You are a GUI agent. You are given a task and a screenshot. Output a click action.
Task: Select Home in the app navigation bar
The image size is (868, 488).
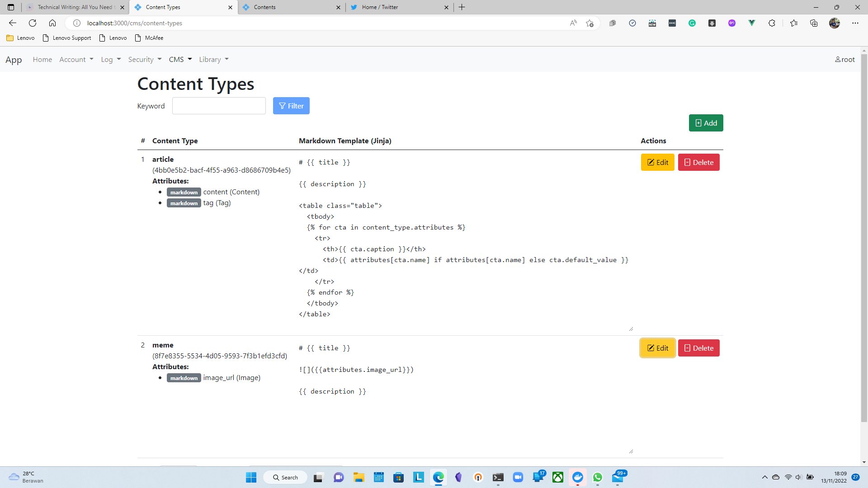[42, 59]
